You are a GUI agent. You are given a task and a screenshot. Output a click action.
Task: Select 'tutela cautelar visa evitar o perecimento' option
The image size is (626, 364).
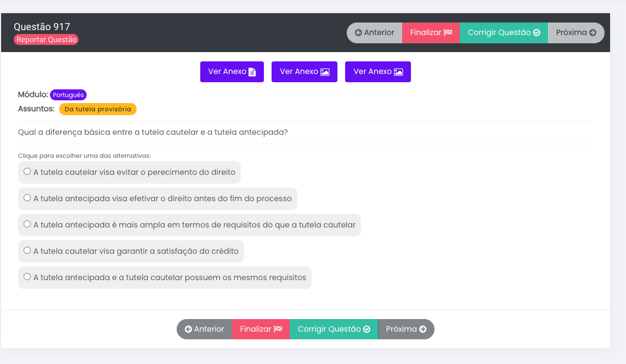click(x=27, y=172)
